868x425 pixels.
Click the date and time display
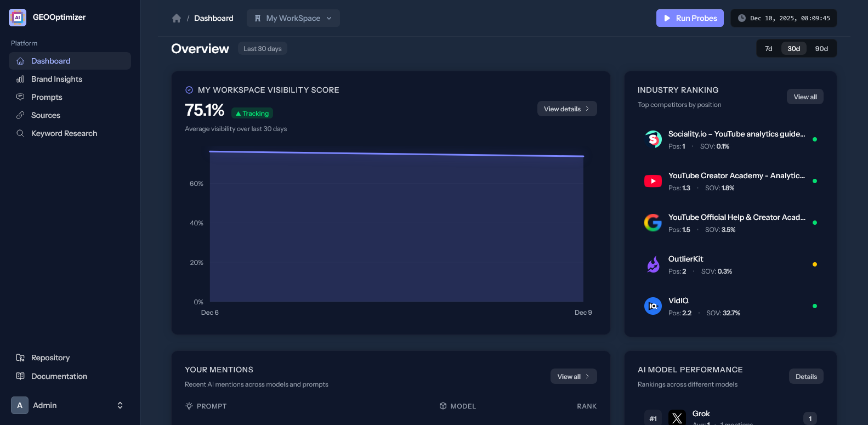point(784,18)
